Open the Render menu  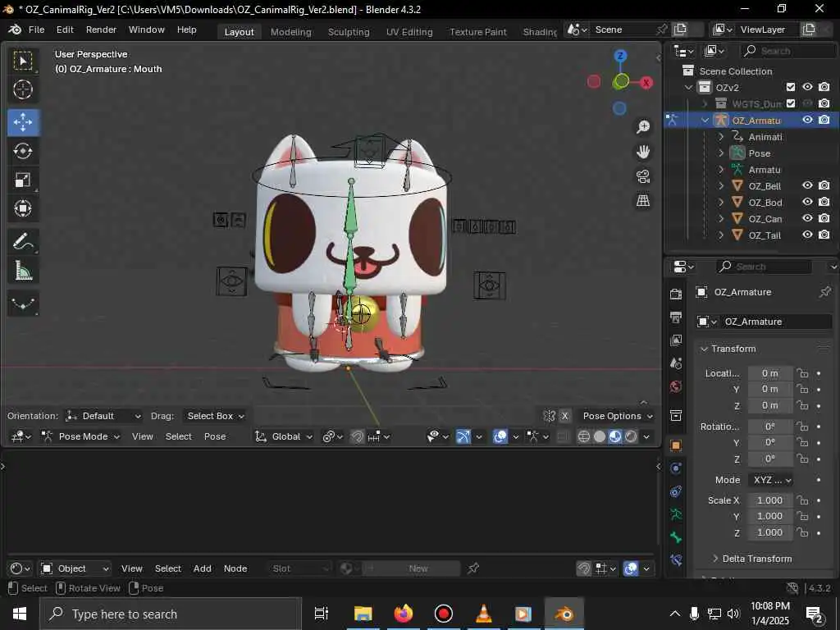click(x=101, y=30)
